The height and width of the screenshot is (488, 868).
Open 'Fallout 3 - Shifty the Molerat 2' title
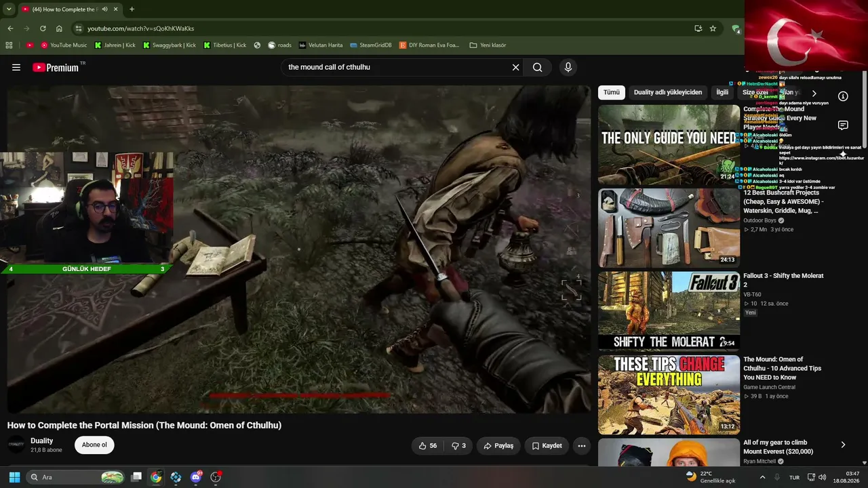click(x=783, y=281)
